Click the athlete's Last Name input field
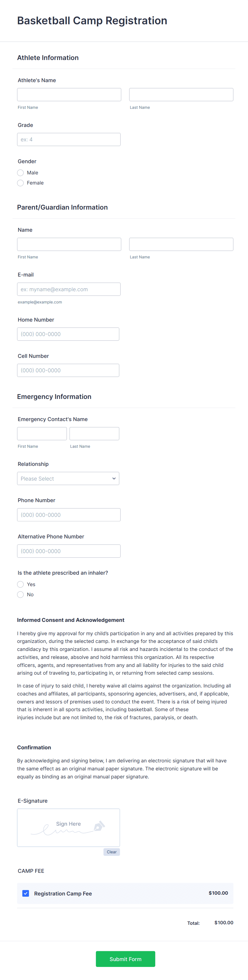 [181, 94]
